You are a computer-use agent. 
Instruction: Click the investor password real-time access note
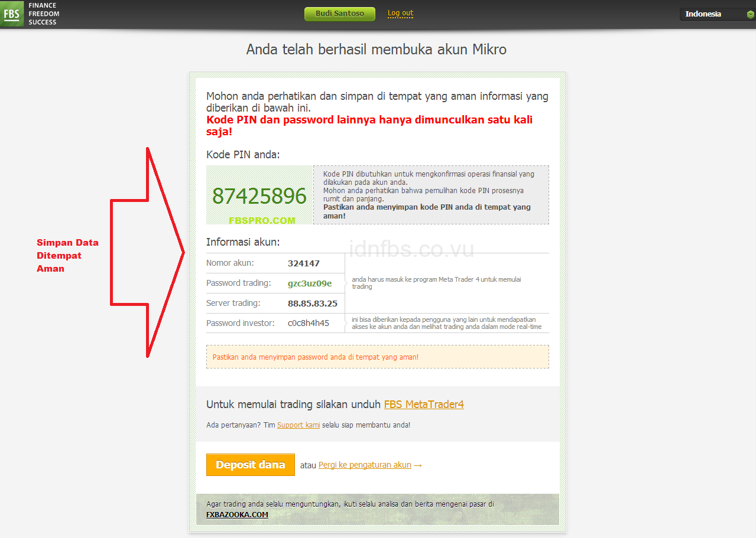[x=447, y=323]
